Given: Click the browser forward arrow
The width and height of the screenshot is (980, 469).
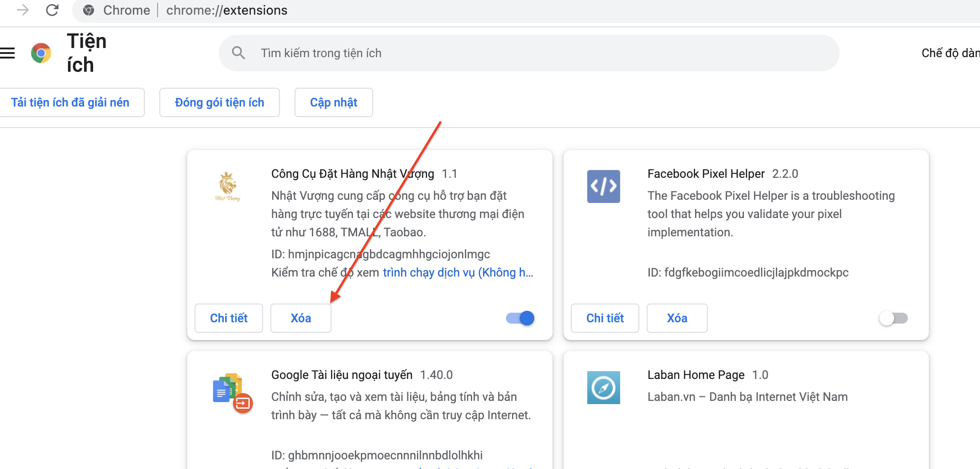Looking at the screenshot, I should 22,10.
